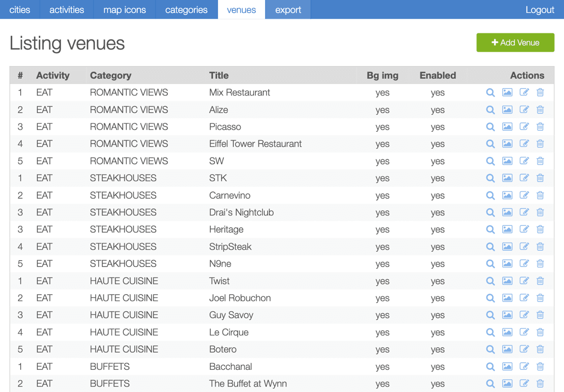View details of Mix Restaurant
Viewport: 564px width, 392px height.
(x=490, y=92)
